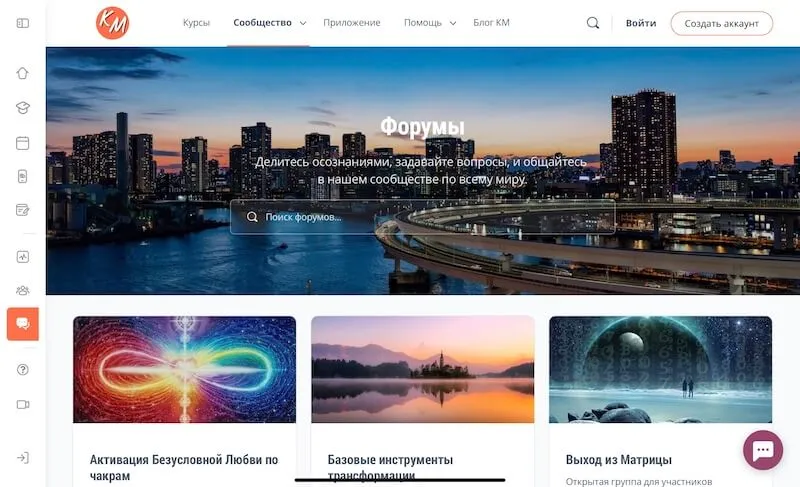This screenshot has width=800, height=487.
Task: Open the activity pulse icon in sidebar
Action: click(22, 257)
